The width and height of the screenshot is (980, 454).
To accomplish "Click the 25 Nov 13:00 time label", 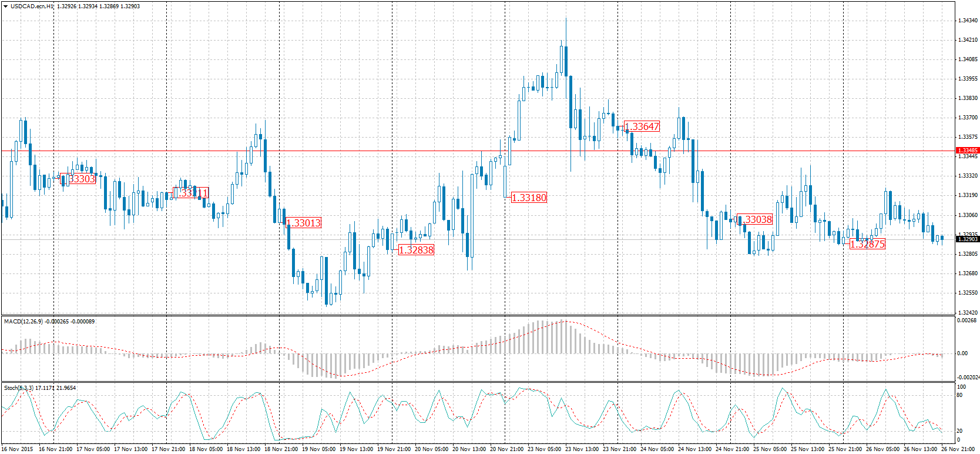I will click(807, 449).
